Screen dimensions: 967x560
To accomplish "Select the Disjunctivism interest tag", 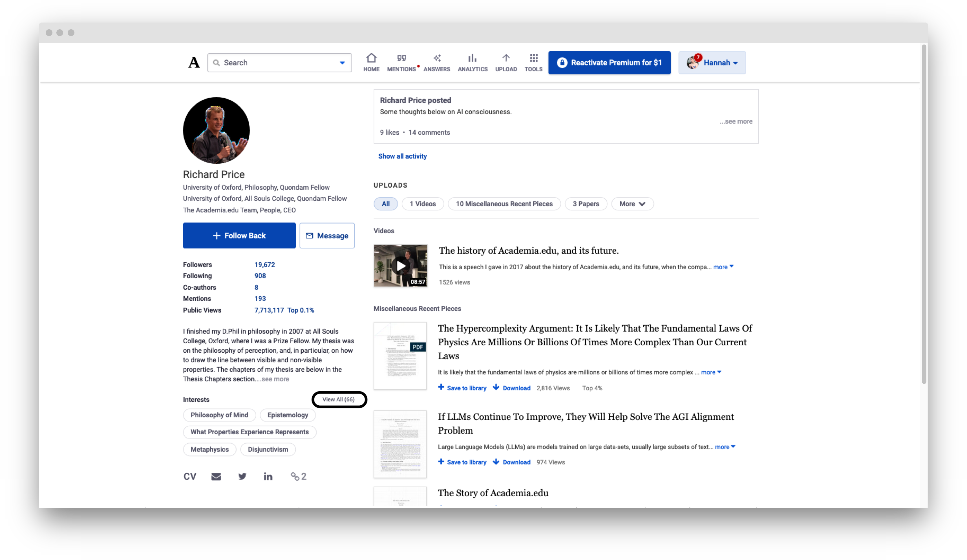I will pyautogui.click(x=268, y=449).
